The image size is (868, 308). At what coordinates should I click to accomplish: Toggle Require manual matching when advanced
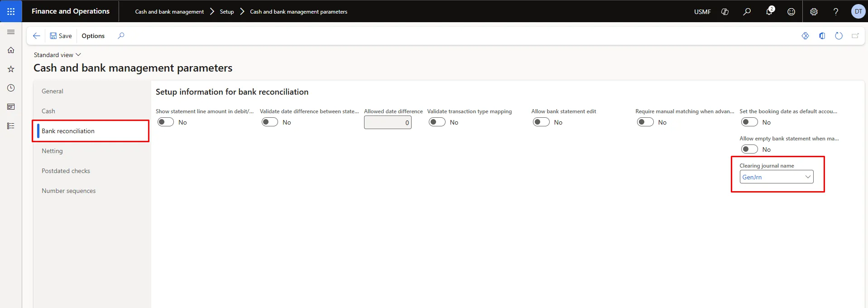coord(646,122)
